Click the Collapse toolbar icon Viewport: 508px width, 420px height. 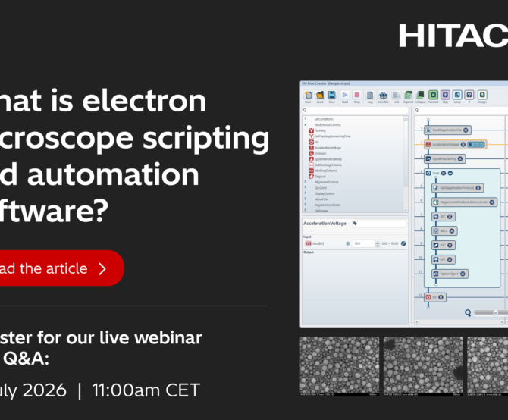pos(420,96)
